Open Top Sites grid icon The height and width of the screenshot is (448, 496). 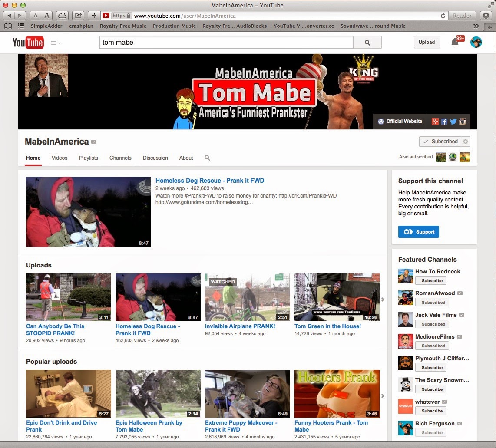coord(21,26)
